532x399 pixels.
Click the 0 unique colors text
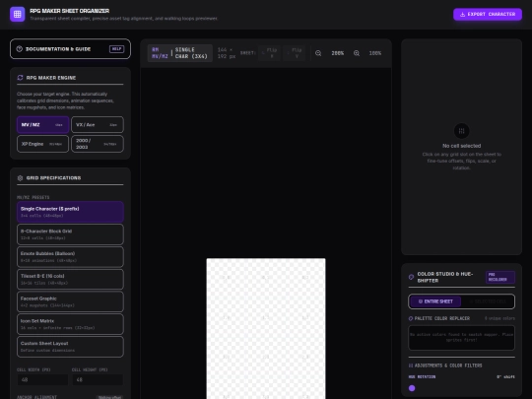click(x=499, y=318)
